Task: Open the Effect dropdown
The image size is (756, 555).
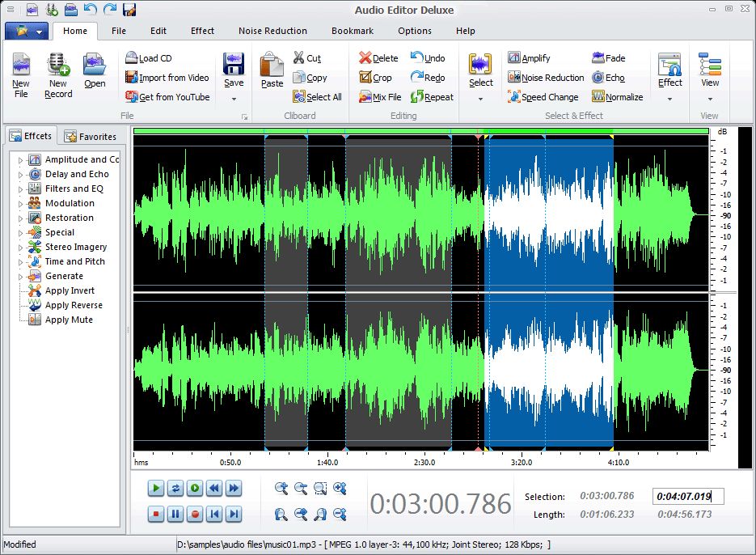Action: pyautogui.click(x=669, y=99)
